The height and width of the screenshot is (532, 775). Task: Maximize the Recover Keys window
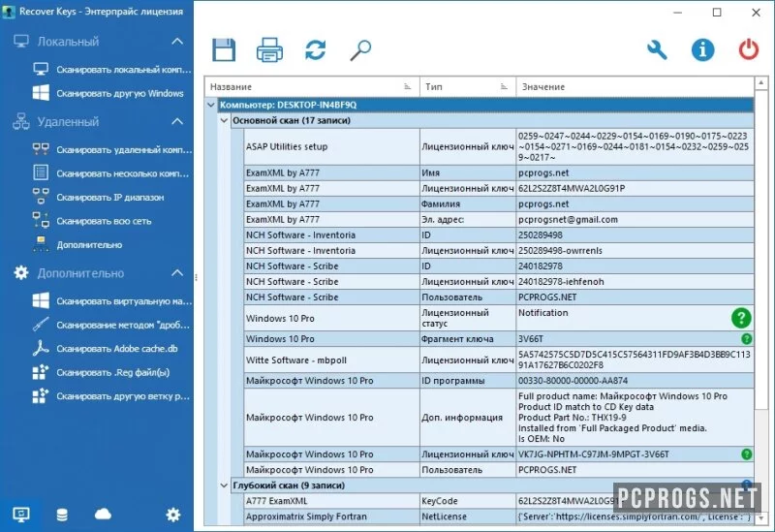(717, 13)
